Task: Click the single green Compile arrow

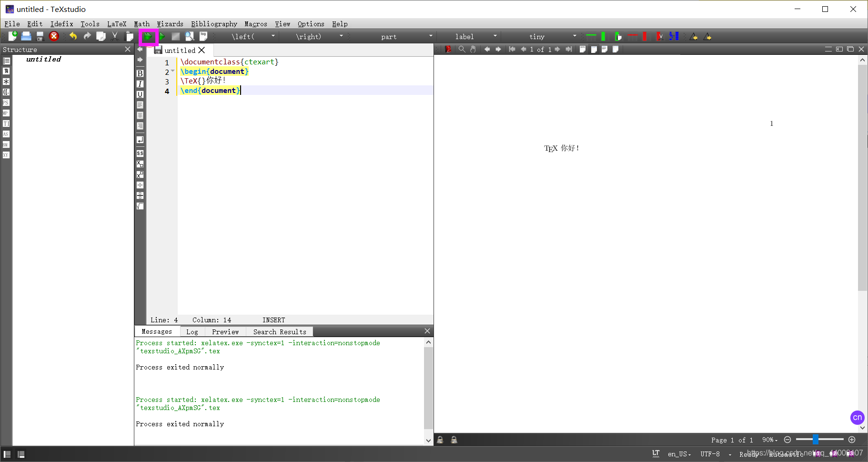Action: click(x=162, y=36)
